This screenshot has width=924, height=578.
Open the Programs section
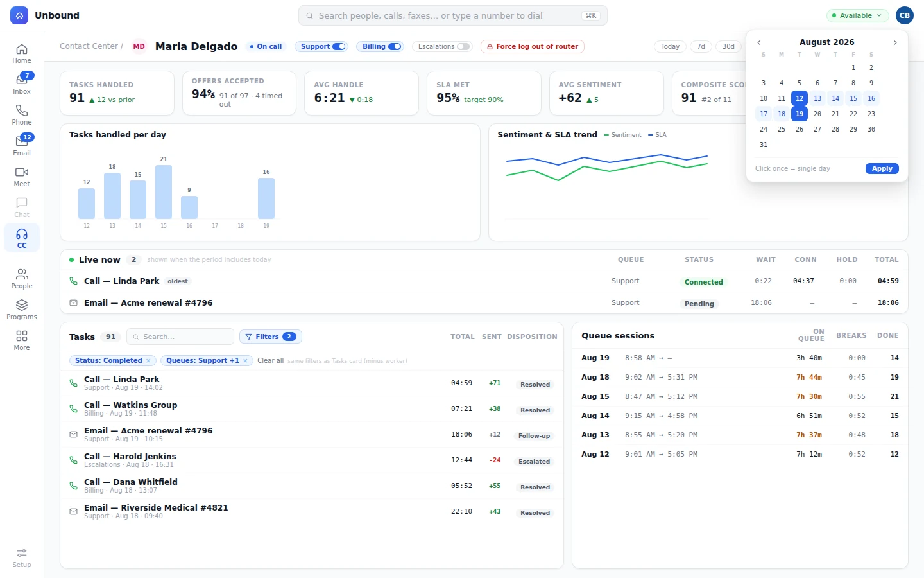pos(22,310)
